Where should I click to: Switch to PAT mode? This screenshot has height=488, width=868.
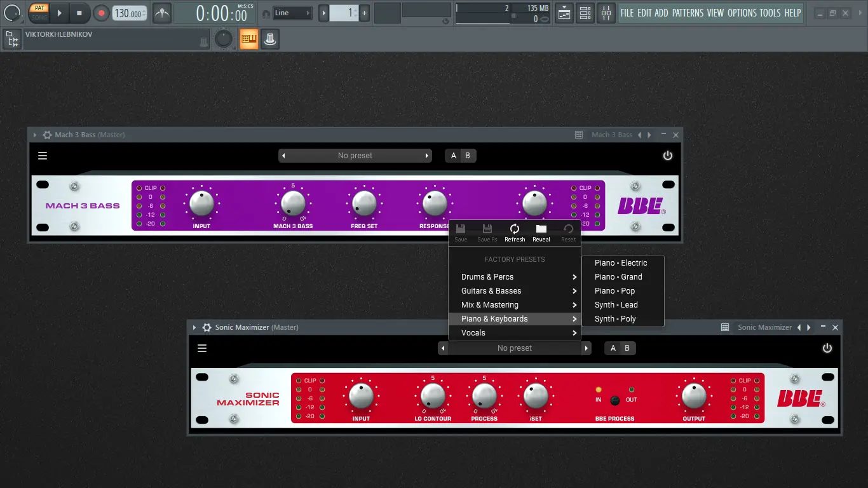pyautogui.click(x=39, y=8)
